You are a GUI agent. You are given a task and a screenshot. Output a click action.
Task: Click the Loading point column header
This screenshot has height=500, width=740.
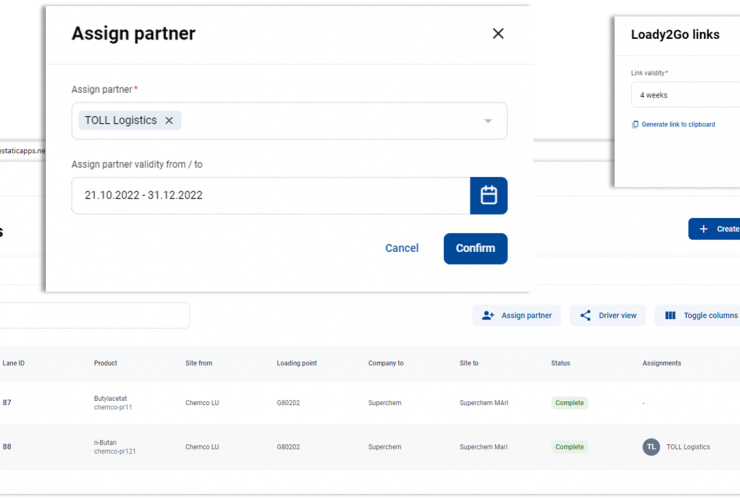(x=297, y=363)
